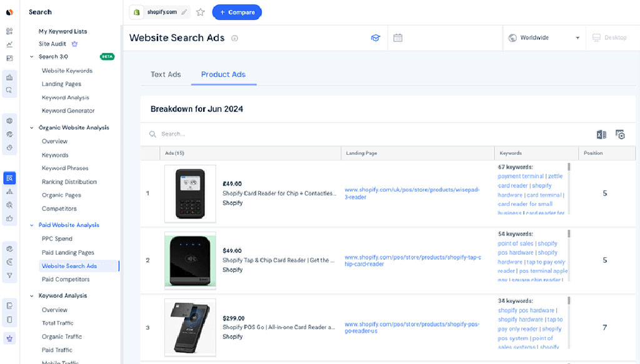Viewport: 640px width, 364px height.
Task: Open the globe icon in left rail
Action: pos(9,121)
